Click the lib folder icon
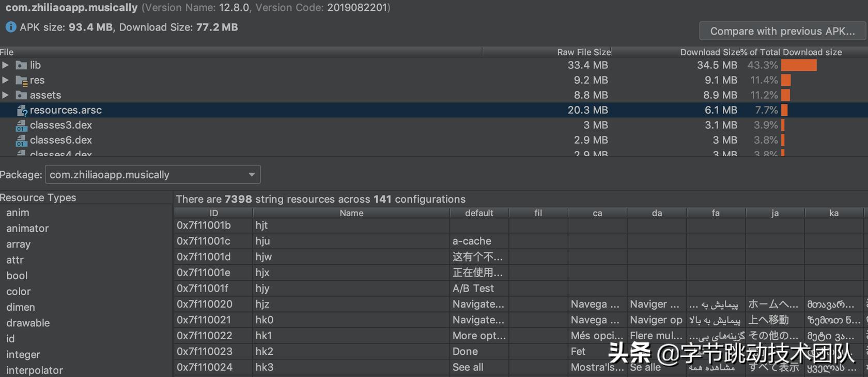Viewport: 868px width, 377px height. 21,65
